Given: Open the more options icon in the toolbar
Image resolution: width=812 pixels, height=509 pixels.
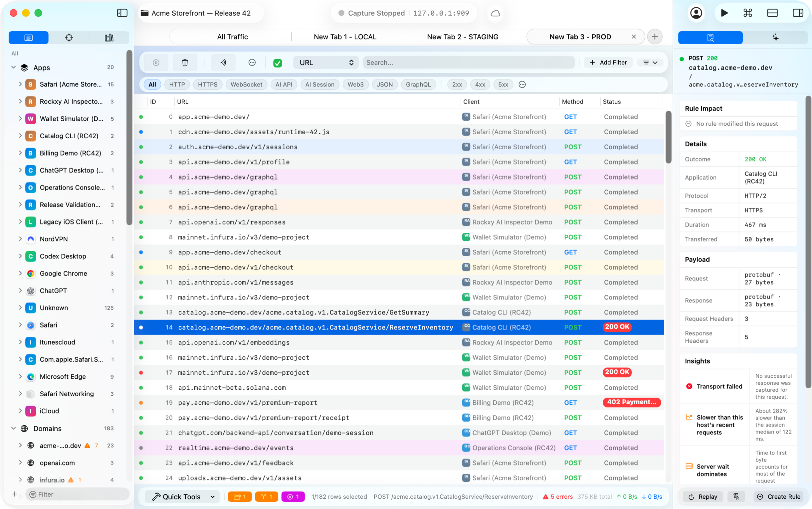Looking at the screenshot, I should click(252, 63).
